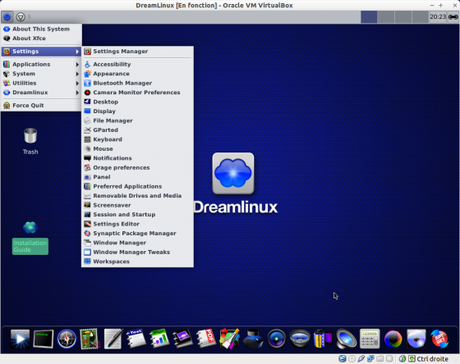Choose Force Quit from the menu
This screenshot has height=364, width=460.
click(41, 105)
